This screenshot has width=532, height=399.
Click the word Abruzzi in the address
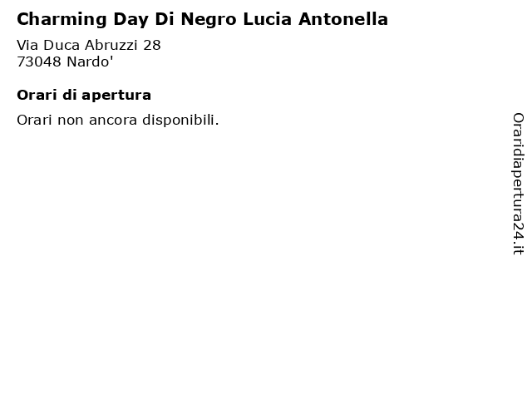pyautogui.click(x=111, y=45)
